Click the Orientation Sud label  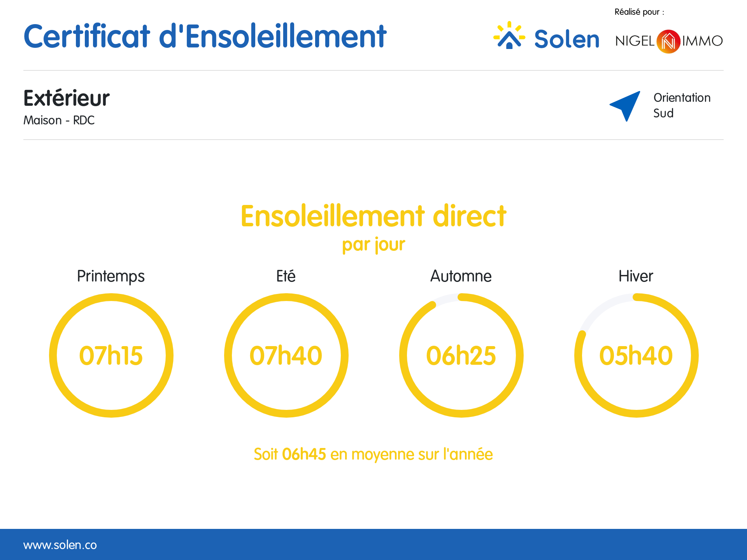tap(682, 105)
